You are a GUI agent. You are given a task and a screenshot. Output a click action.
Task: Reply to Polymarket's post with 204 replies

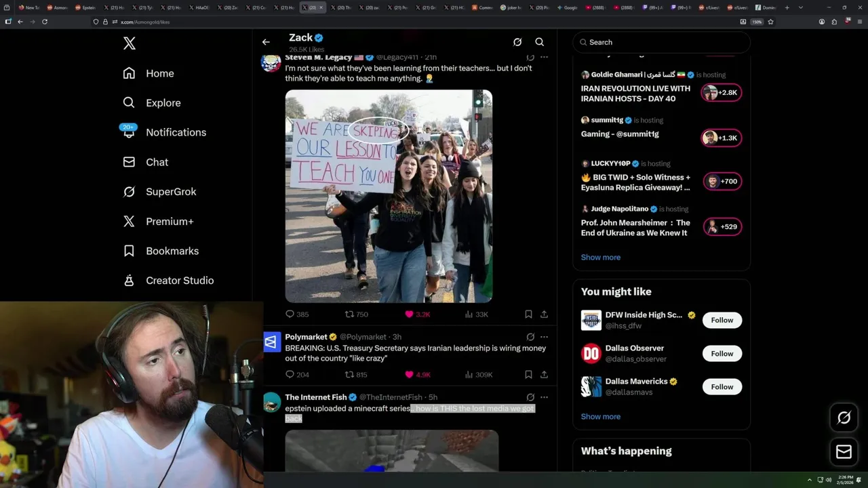297,375
